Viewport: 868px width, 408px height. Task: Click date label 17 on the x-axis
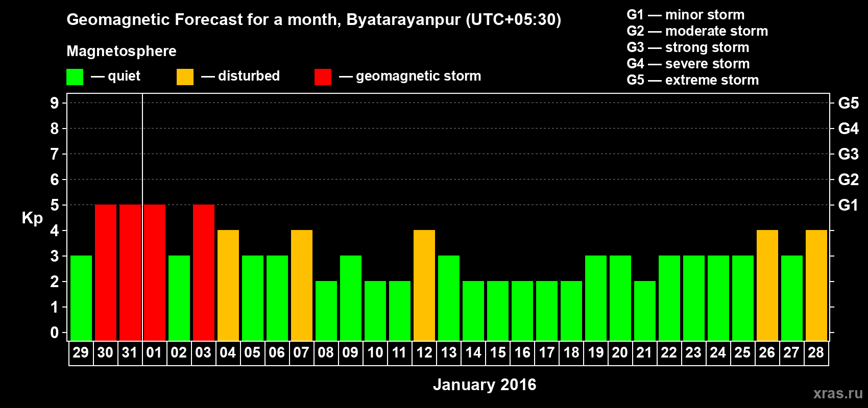[546, 352]
